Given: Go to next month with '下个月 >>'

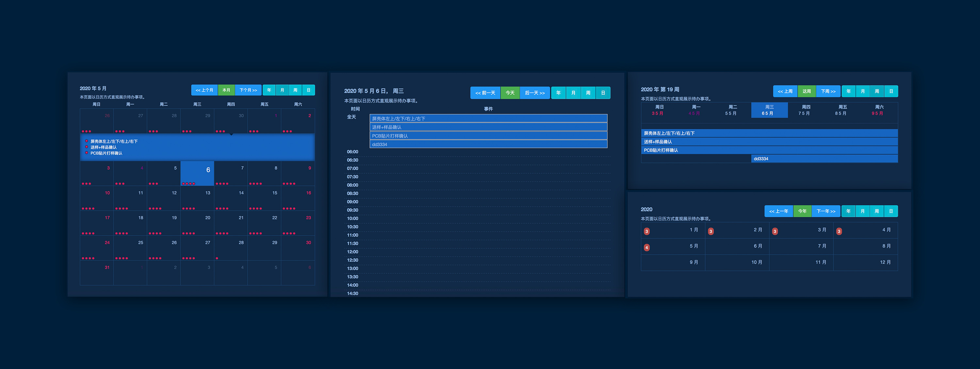Looking at the screenshot, I should [x=248, y=90].
